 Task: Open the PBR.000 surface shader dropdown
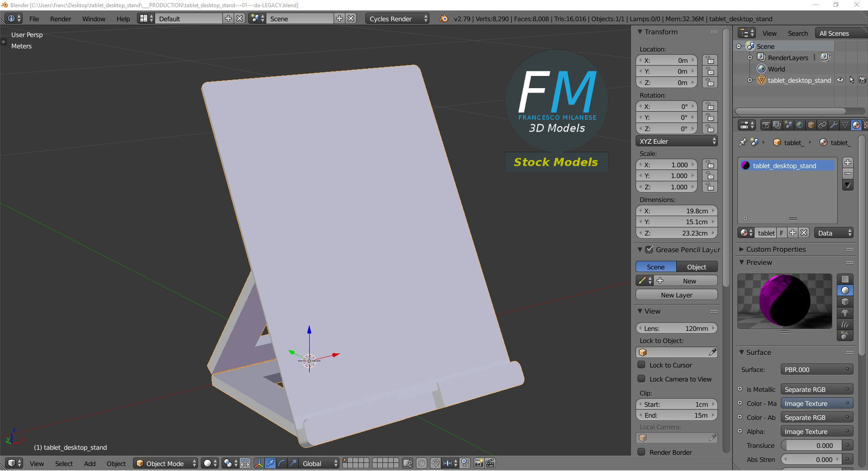[816, 369]
